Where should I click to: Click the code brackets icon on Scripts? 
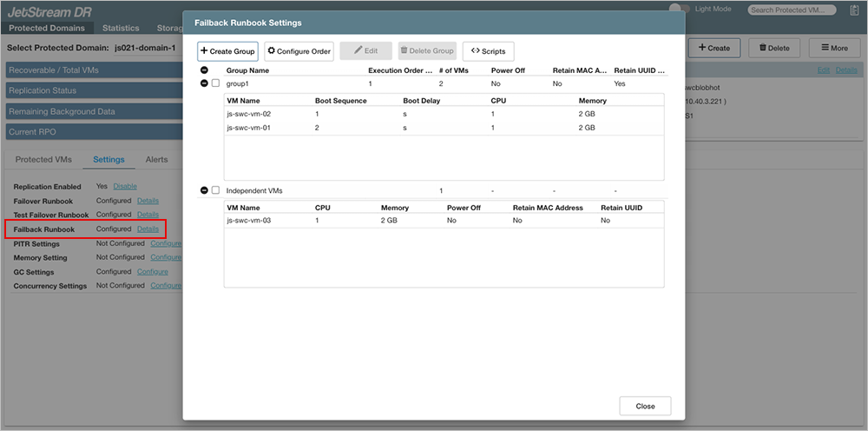point(475,51)
